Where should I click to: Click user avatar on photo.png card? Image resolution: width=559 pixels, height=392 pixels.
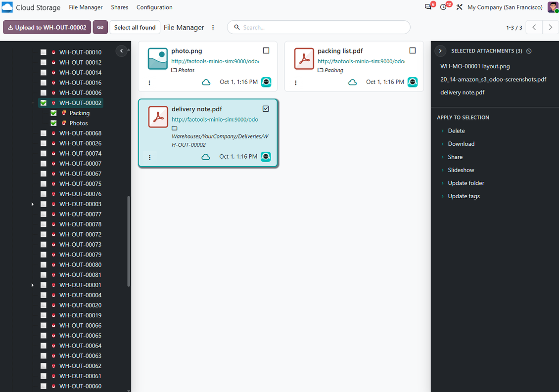(266, 82)
